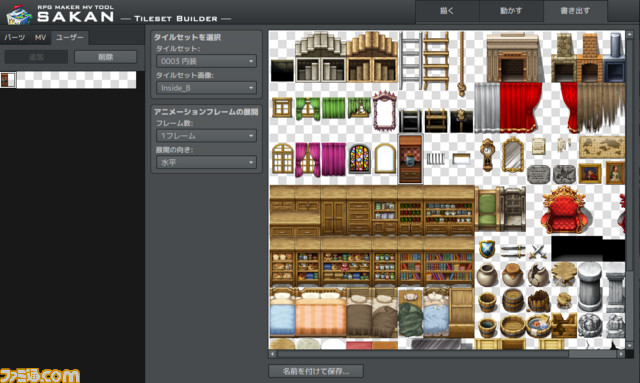Select the red throne chair tile
Image resolution: width=640 pixels, height=383 pixels.
point(564,210)
